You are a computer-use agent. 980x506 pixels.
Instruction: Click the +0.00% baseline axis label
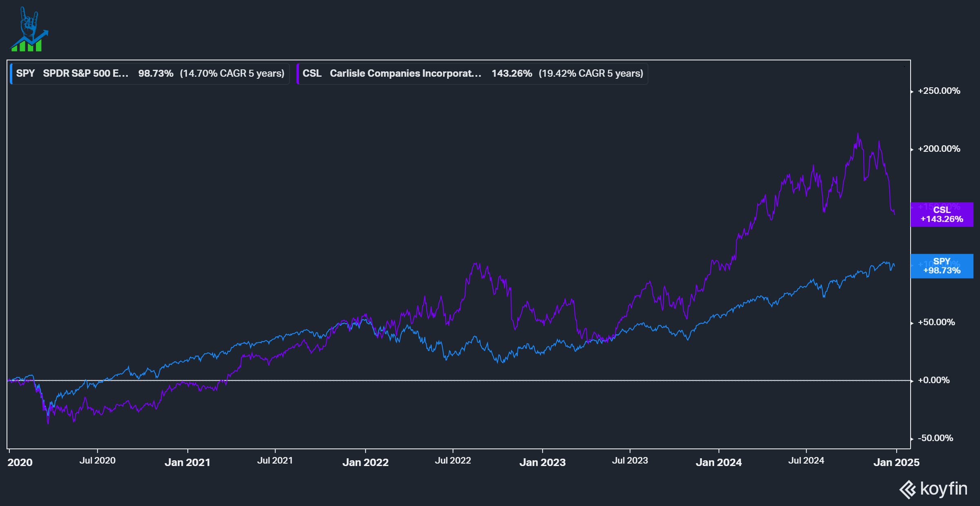click(933, 380)
